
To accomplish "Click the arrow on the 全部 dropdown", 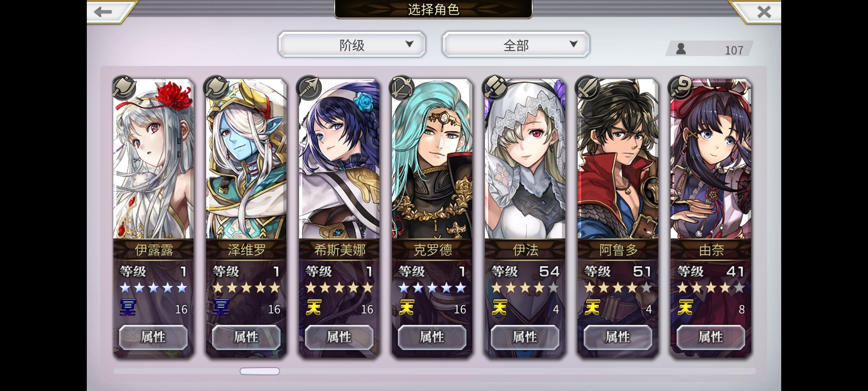I will pyautogui.click(x=573, y=44).
